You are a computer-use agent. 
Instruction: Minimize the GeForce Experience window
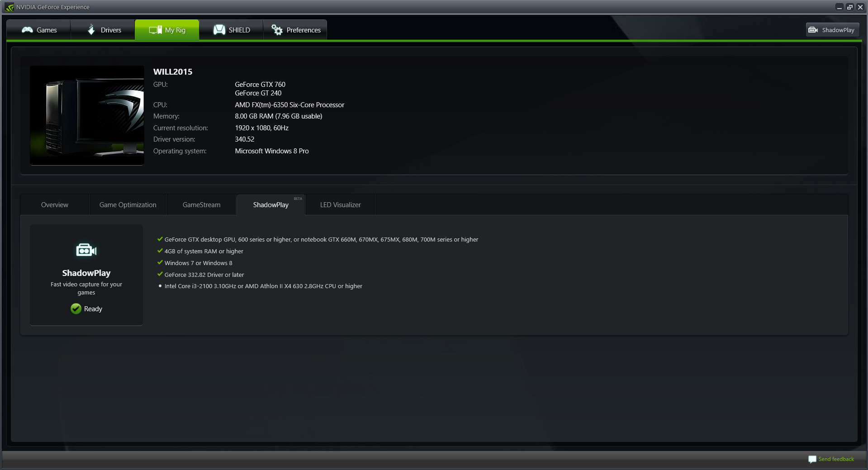[x=840, y=7]
